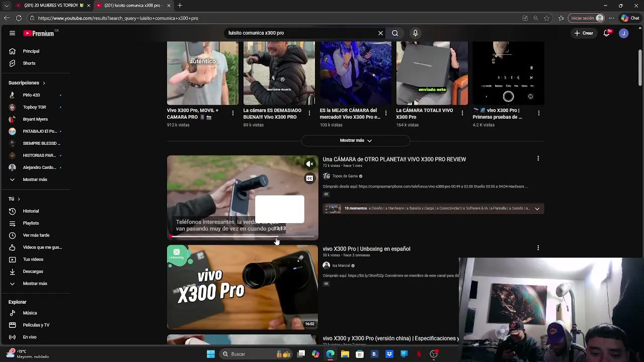Open the Crear button
This screenshot has height=362, width=644.
pyautogui.click(x=584, y=33)
